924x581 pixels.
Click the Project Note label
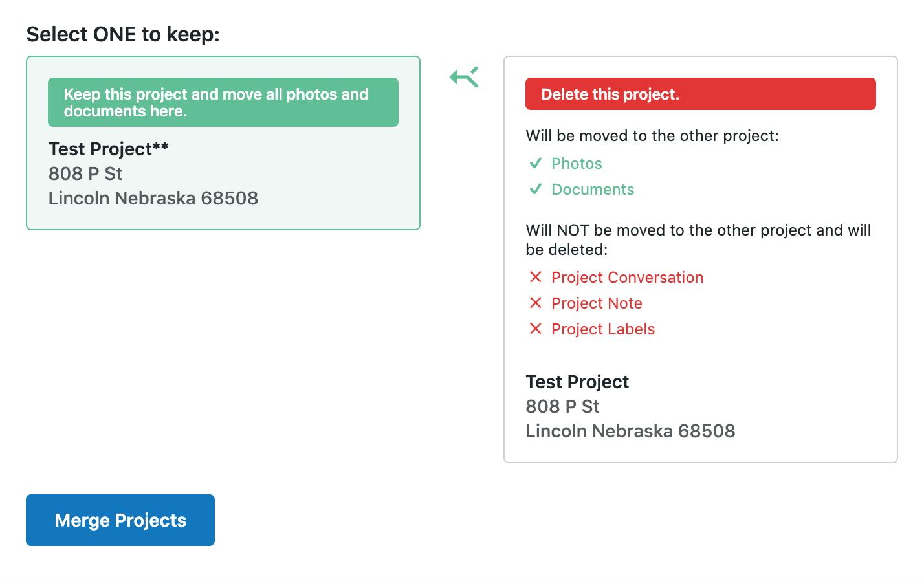[x=597, y=303]
